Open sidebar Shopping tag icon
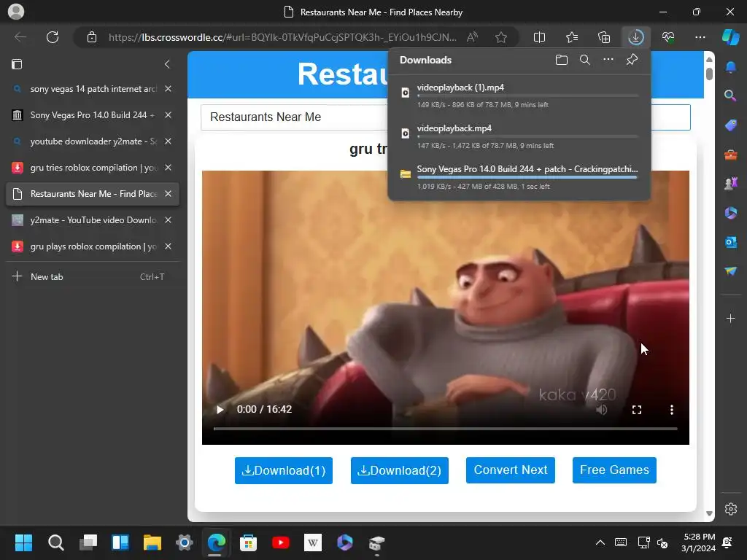The height and width of the screenshot is (560, 747). [730, 125]
